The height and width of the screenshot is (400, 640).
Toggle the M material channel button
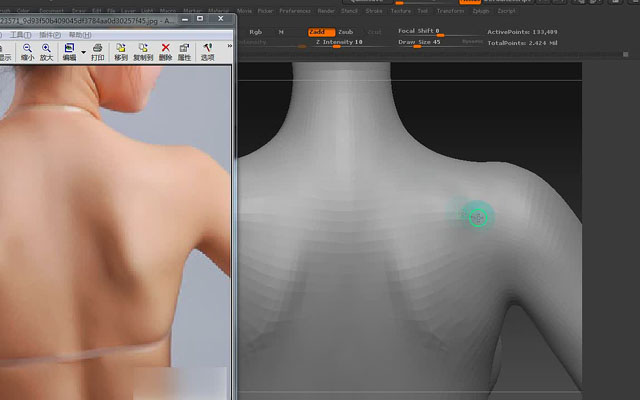(x=281, y=32)
